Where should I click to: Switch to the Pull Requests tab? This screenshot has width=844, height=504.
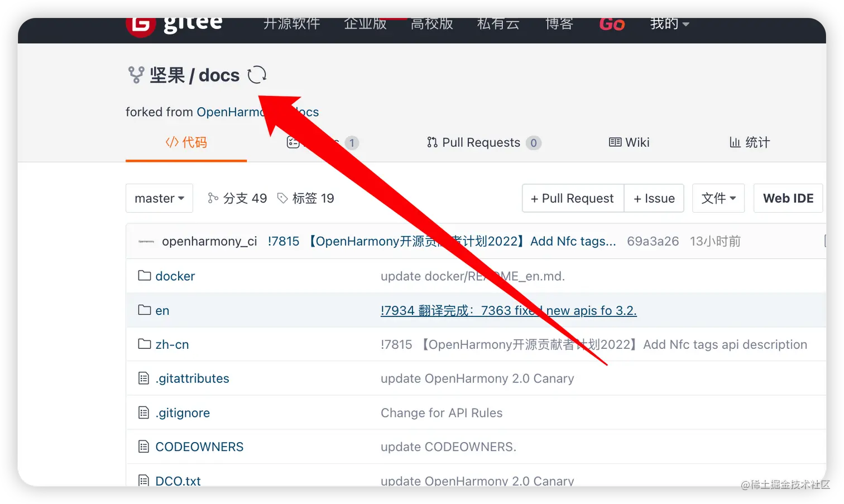[x=484, y=142]
